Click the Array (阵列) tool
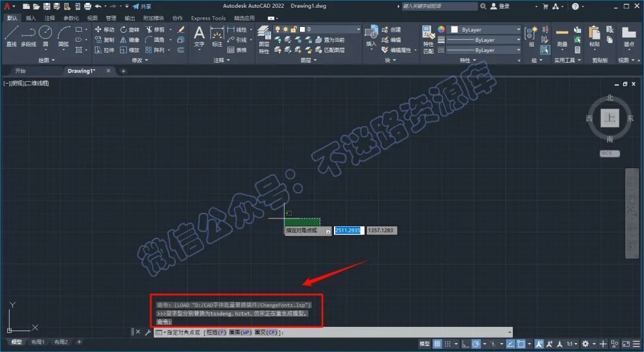 [155, 50]
